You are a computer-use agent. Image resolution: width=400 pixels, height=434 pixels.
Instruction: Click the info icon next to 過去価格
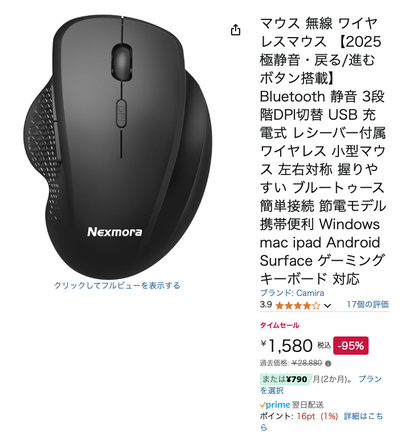coord(328,363)
